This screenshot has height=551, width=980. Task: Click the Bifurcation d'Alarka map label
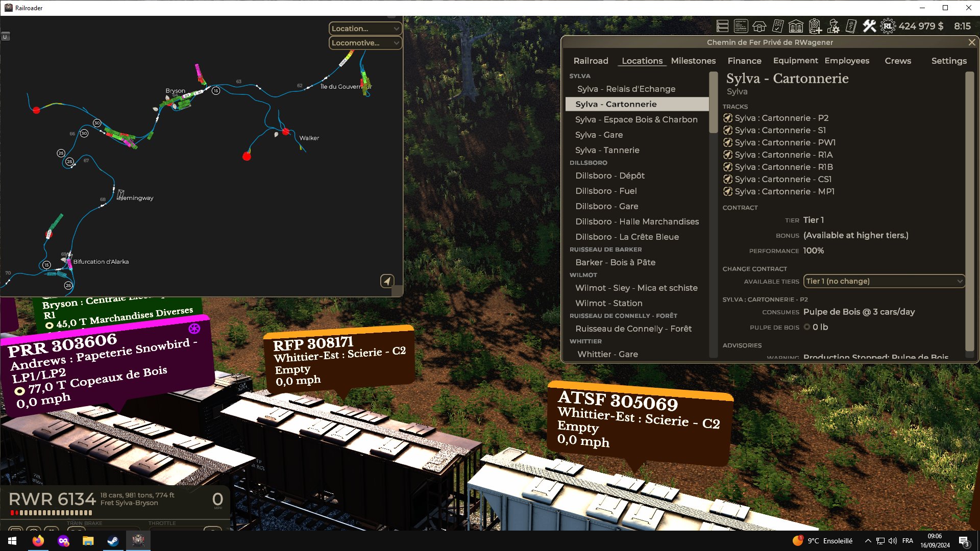[x=101, y=262]
